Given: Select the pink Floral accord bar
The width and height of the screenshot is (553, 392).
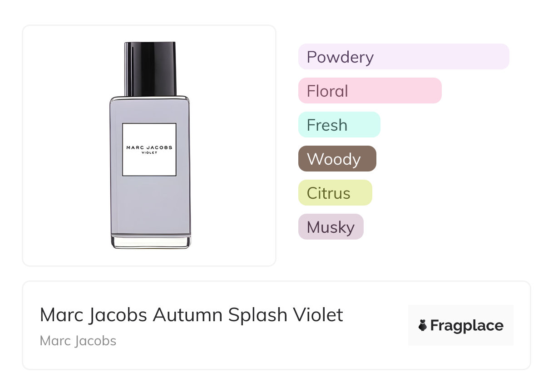Looking at the screenshot, I should [x=370, y=91].
